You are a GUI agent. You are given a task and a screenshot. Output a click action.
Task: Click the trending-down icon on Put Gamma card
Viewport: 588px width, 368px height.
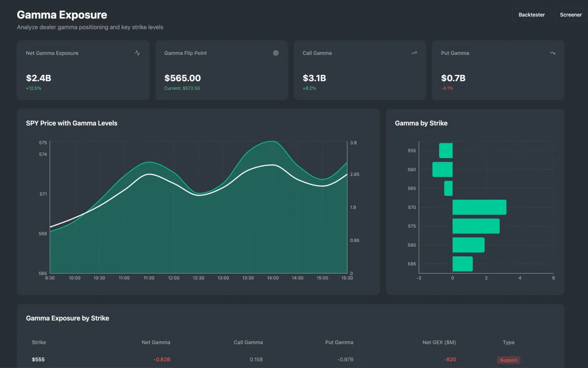(x=553, y=53)
